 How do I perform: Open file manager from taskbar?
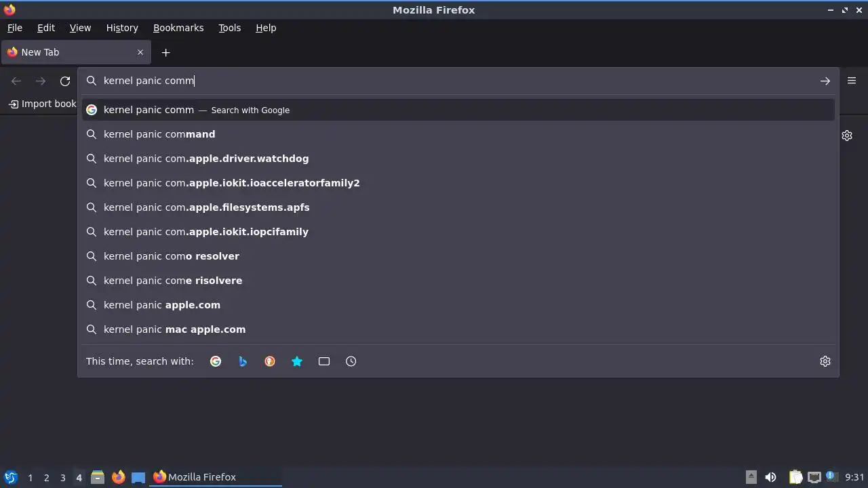(98, 477)
